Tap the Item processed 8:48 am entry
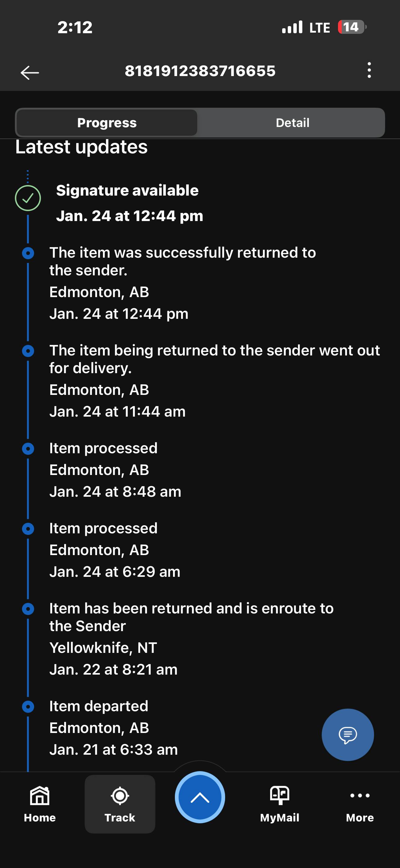This screenshot has width=400, height=868. coord(115,470)
